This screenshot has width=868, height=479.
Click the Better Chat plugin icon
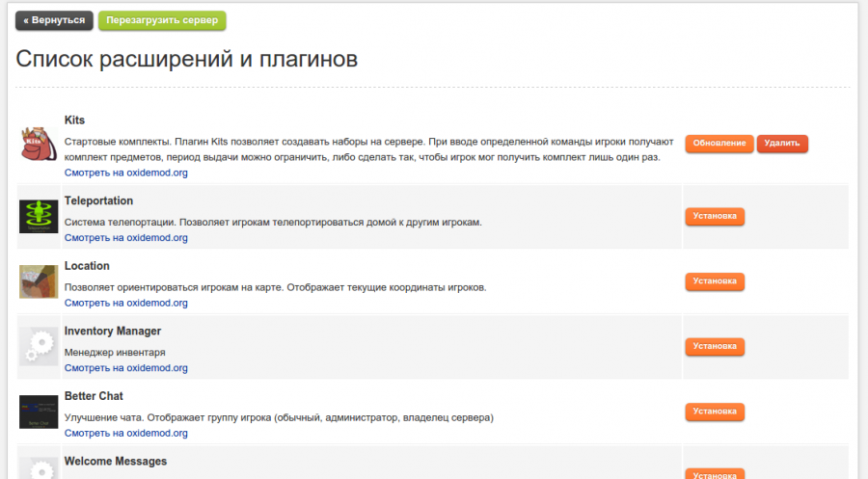(39, 412)
